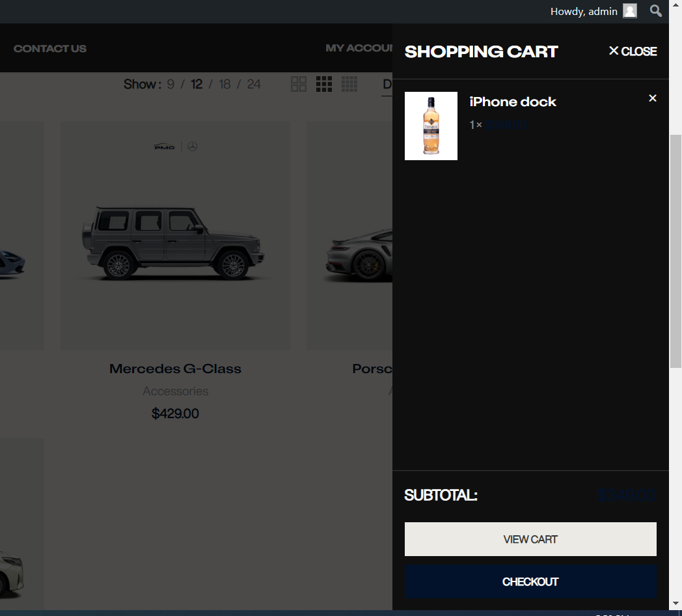682x616 pixels.
Task: Switch to three-column grid view
Action: (324, 84)
